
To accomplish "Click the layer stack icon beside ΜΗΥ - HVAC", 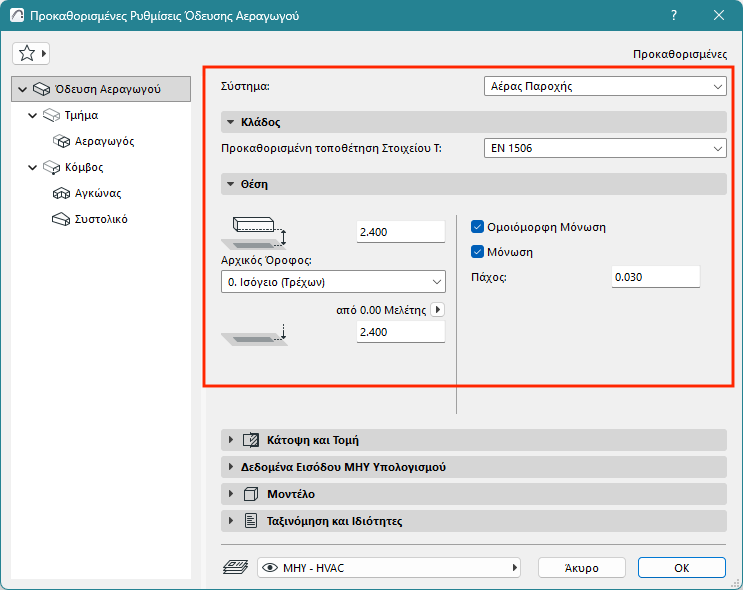I will click(x=234, y=568).
